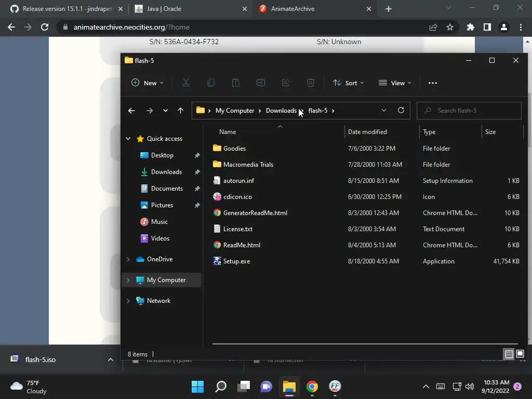Select the GeneratorReadMe.html file

tap(255, 212)
